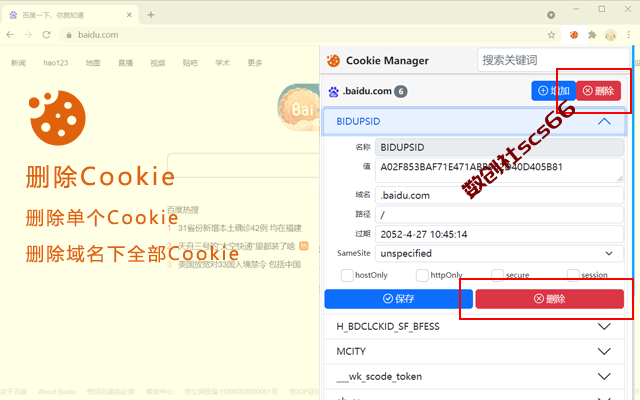Click the About Baidu footer link
The width and height of the screenshot is (640, 400).
pos(57,392)
